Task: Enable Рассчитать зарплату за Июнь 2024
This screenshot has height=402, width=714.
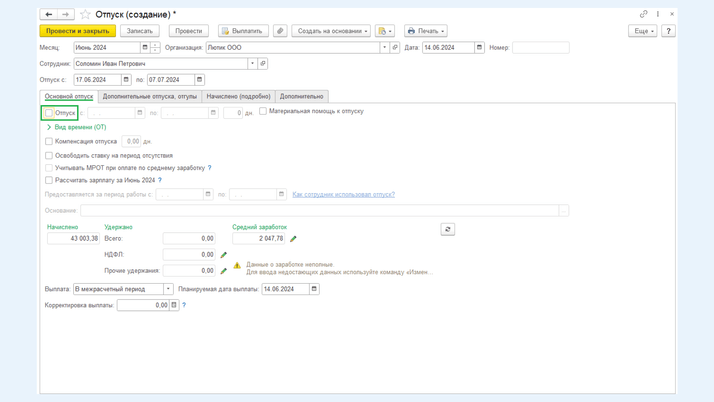Action: 49,180
